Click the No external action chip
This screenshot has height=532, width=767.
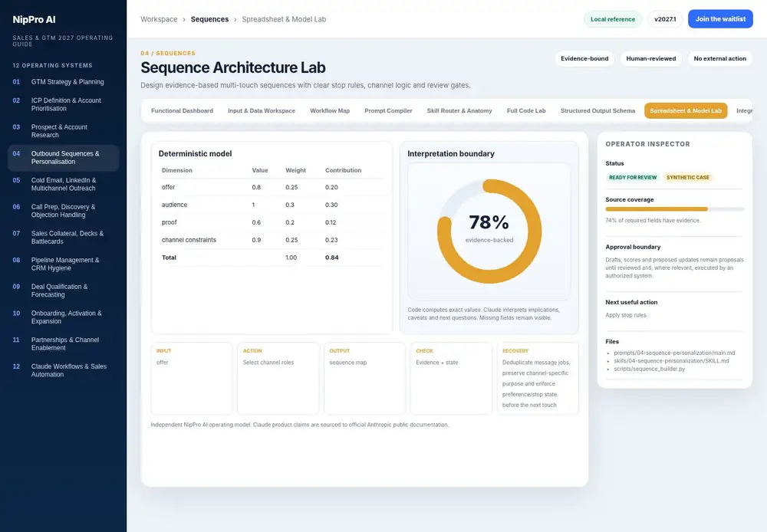[719, 59]
